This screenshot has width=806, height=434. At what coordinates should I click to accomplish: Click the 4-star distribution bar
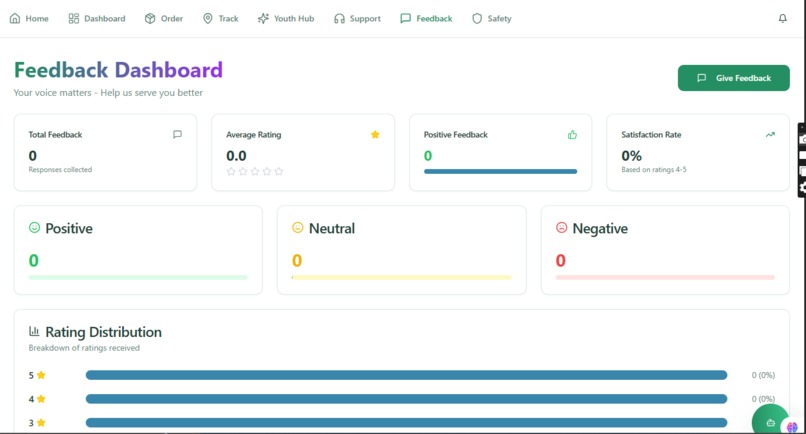pos(406,399)
